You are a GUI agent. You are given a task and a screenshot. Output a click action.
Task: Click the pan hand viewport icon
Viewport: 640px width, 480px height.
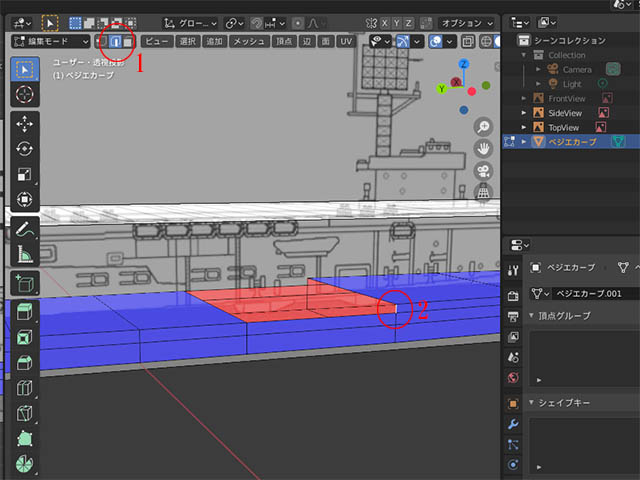click(x=483, y=149)
